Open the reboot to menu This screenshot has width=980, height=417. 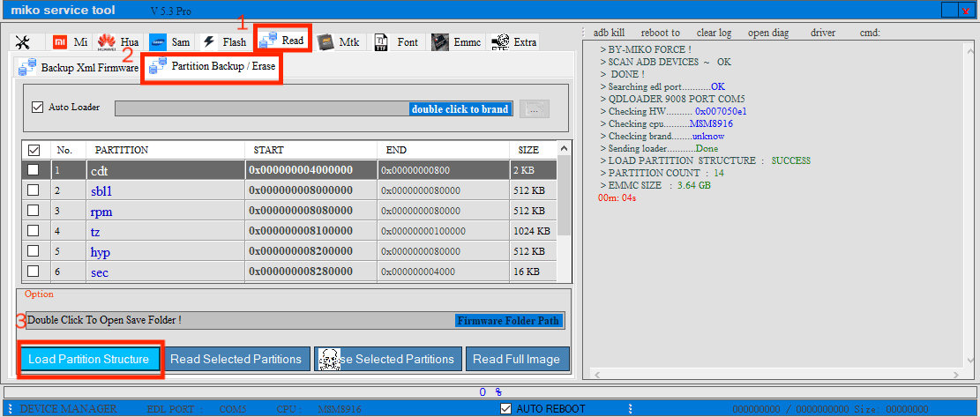pyautogui.click(x=660, y=33)
